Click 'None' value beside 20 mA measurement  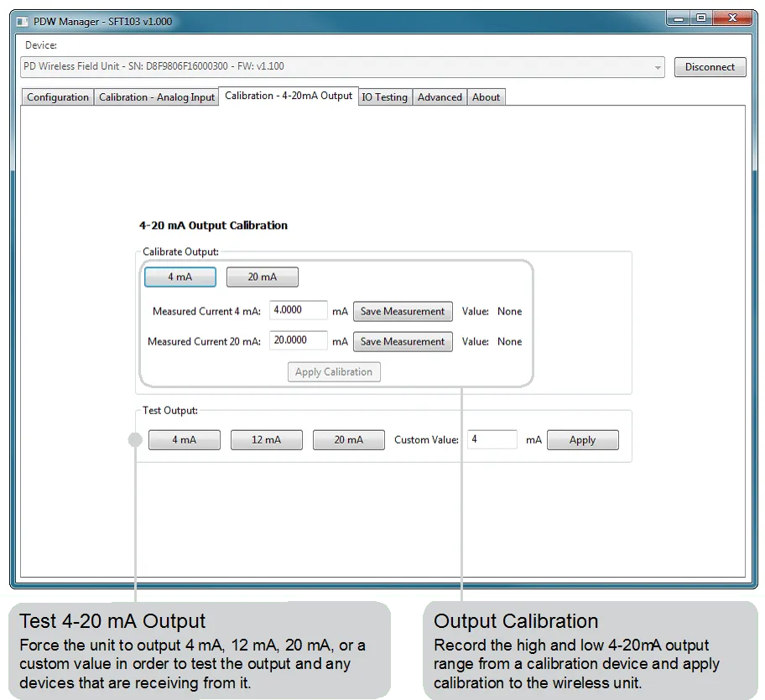coord(509,342)
